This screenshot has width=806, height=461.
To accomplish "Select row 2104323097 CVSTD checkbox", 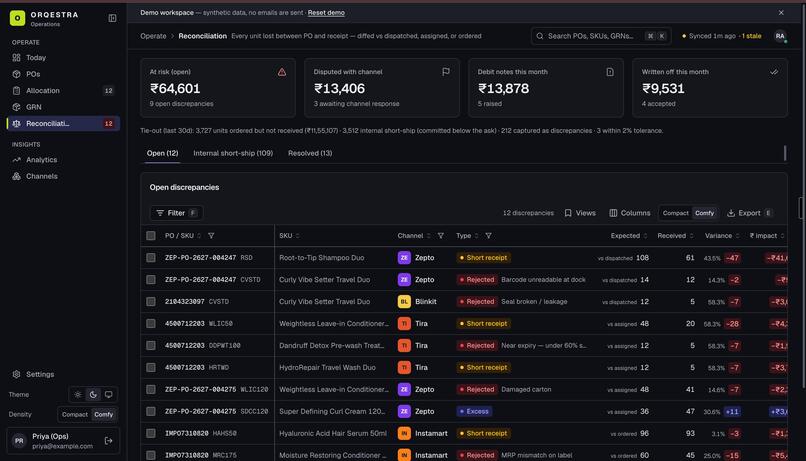I will (x=151, y=302).
